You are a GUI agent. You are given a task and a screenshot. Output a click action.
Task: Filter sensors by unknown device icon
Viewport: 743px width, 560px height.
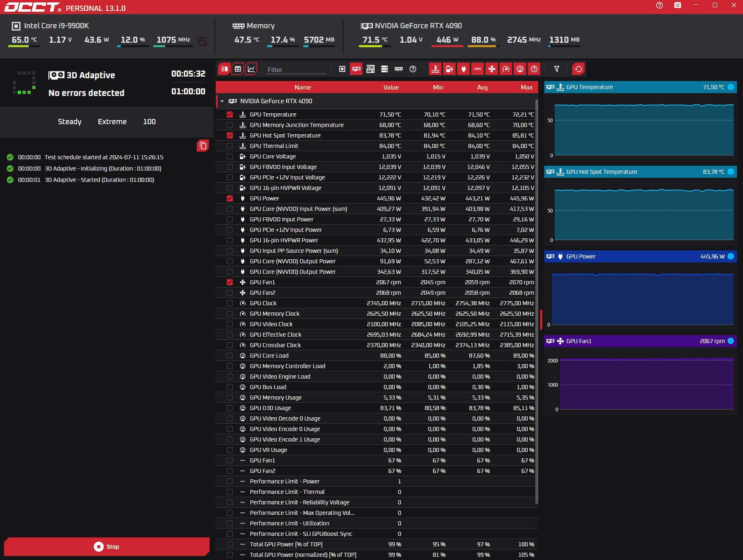413,69
